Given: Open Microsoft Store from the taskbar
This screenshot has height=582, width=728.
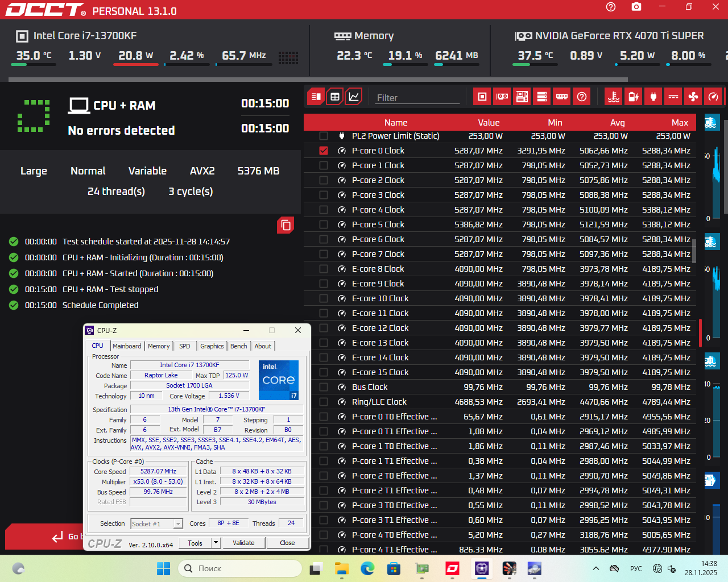Looking at the screenshot, I should click(x=394, y=568).
